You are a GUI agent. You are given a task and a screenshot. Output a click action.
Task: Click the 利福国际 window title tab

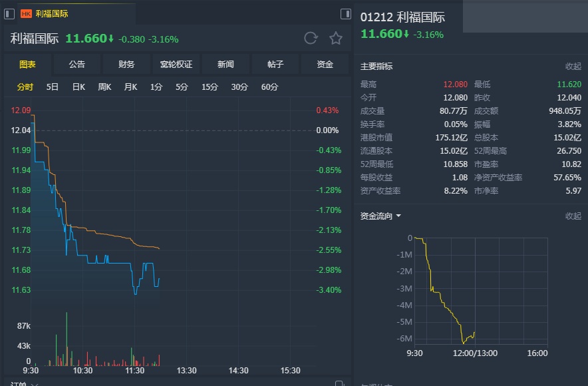(x=52, y=13)
